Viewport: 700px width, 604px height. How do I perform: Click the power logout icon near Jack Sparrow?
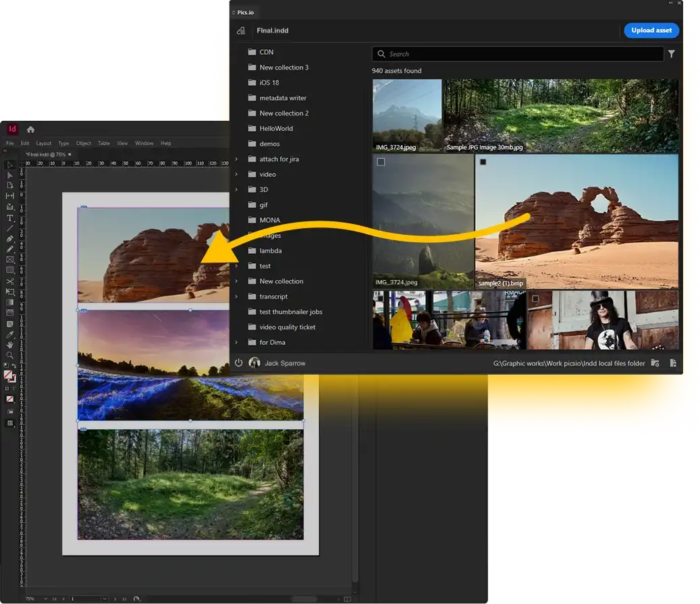(239, 363)
